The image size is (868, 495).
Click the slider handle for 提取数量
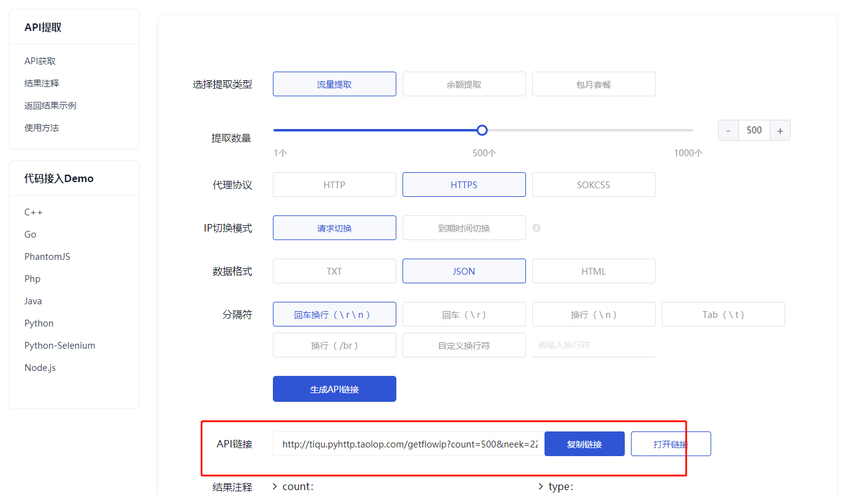[482, 130]
